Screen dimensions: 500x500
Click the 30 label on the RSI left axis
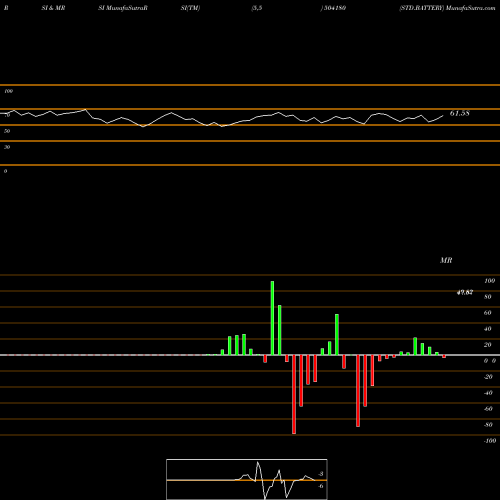coord(7,147)
